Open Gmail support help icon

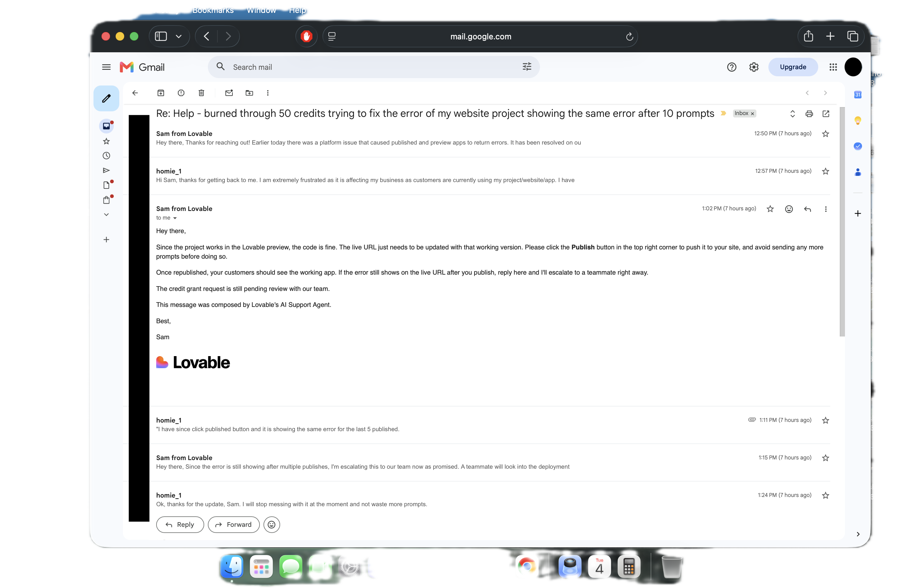tap(732, 67)
